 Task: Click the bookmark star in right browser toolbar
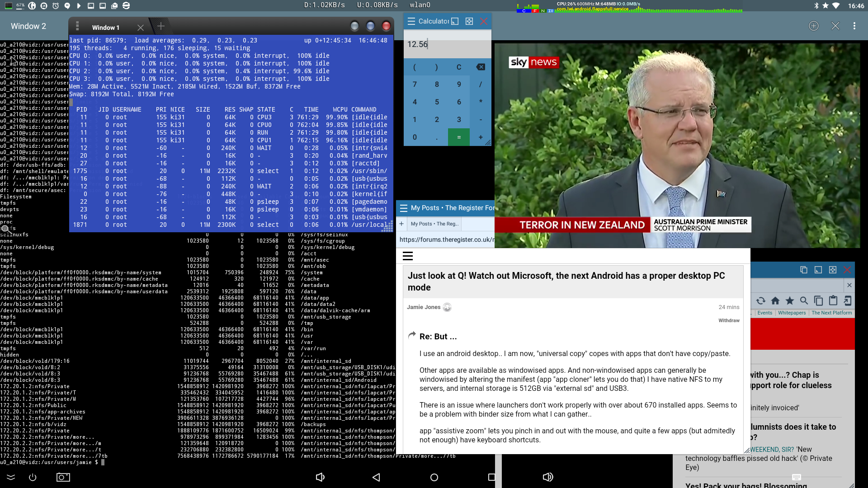pyautogui.click(x=790, y=301)
